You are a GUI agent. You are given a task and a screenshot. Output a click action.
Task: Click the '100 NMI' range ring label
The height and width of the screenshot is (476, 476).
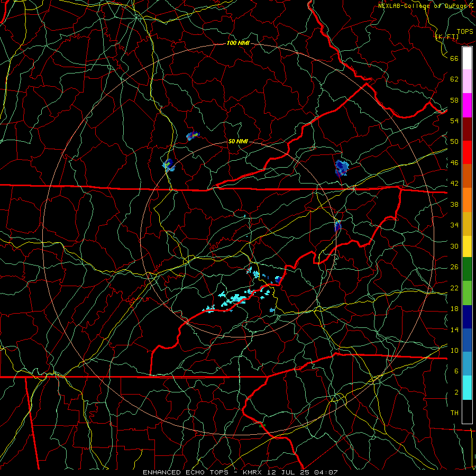tap(238, 43)
